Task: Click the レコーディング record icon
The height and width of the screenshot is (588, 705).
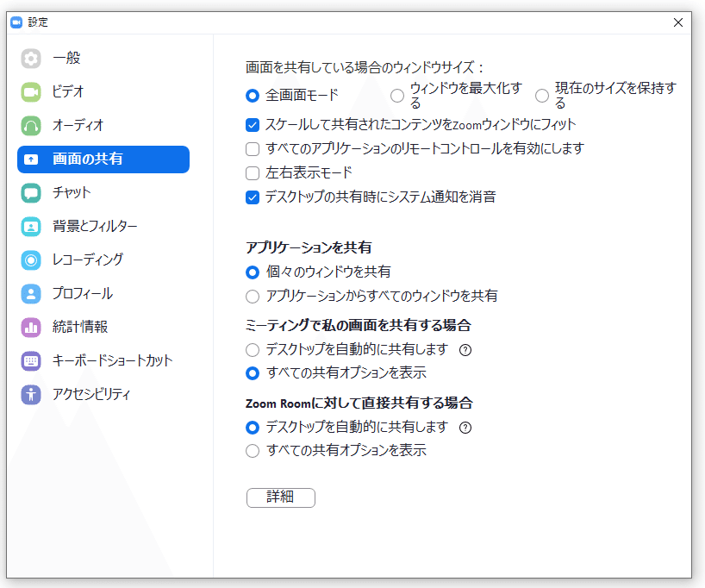Action: click(x=31, y=260)
